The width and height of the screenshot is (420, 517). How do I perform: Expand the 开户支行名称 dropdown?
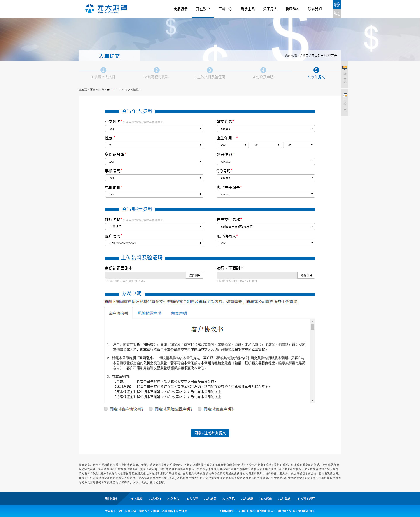click(265, 227)
